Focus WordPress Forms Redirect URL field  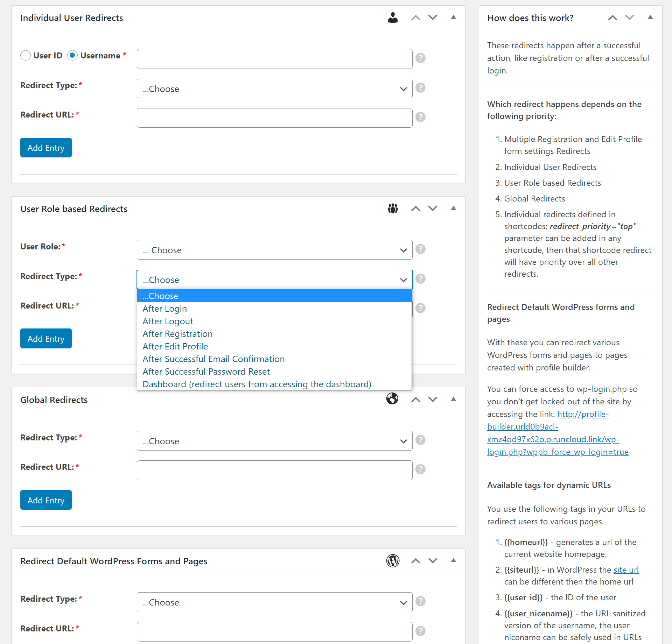274,632
